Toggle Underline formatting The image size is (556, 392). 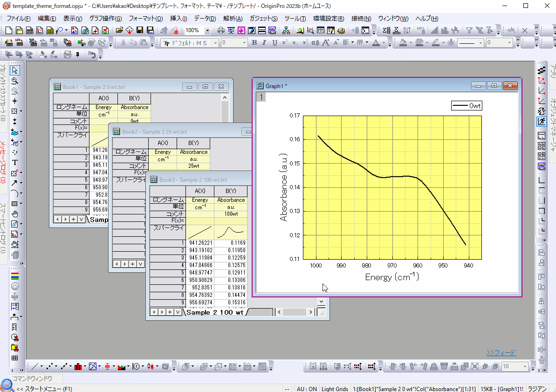coord(275,43)
